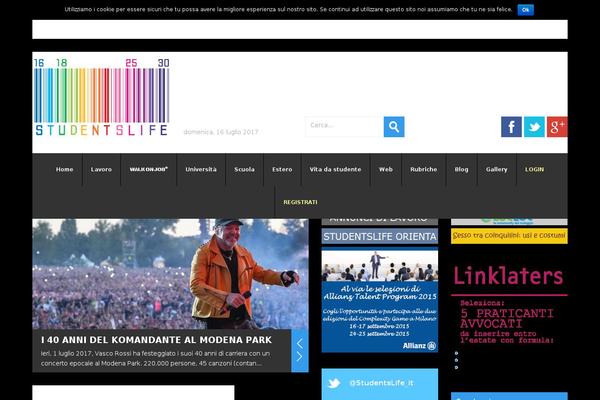Focus the Cerca search field
The height and width of the screenshot is (400, 600).
[344, 127]
